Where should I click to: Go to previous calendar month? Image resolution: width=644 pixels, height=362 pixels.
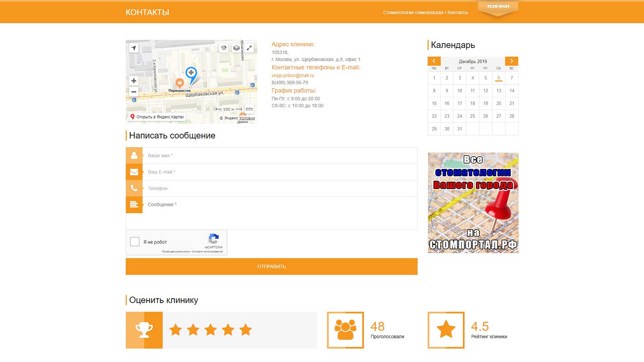click(434, 61)
